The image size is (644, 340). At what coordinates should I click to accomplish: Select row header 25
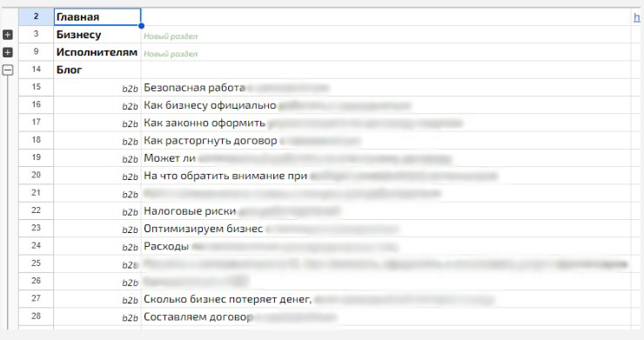tap(37, 264)
